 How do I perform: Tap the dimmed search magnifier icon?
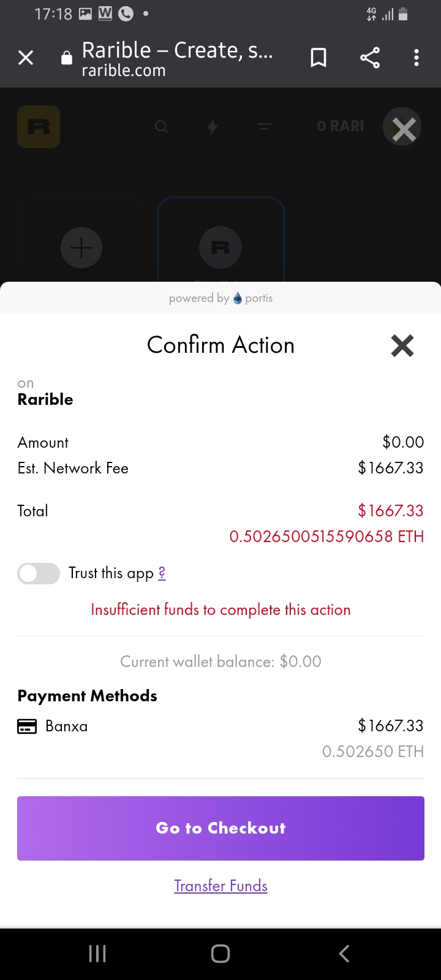161,127
